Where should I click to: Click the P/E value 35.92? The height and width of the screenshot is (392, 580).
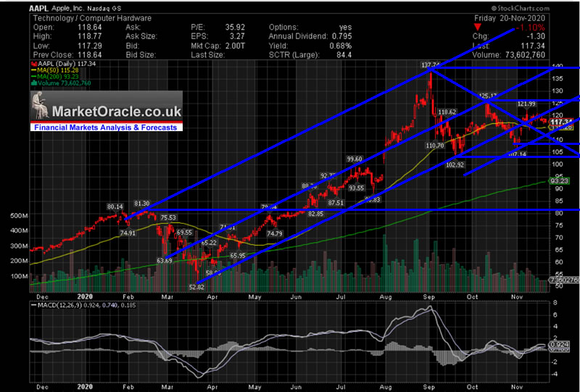[x=235, y=28]
